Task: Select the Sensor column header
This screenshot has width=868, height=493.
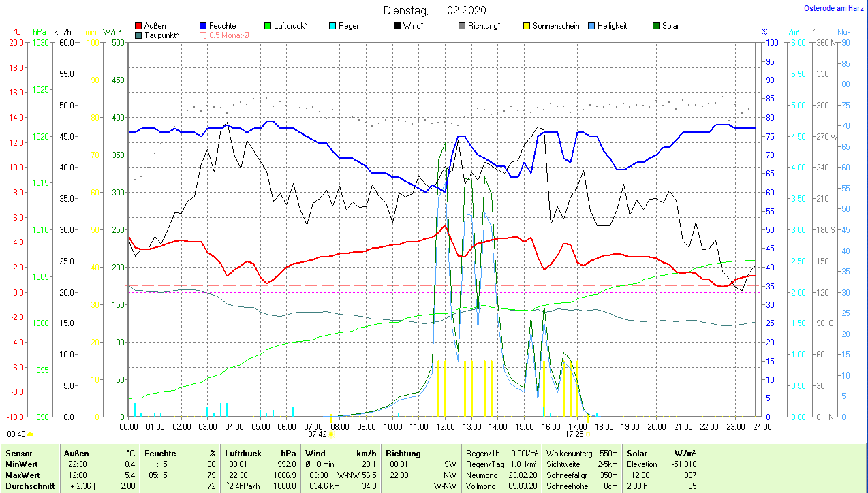Action: coord(18,453)
